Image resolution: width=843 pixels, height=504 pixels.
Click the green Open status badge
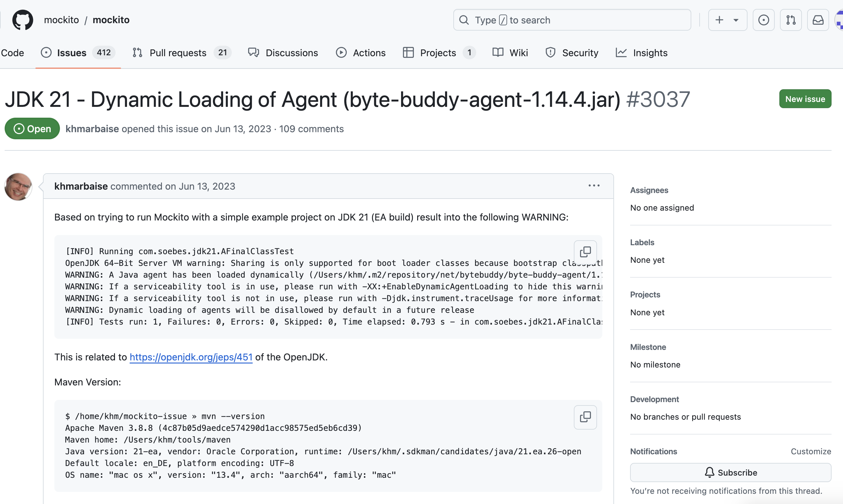32,129
